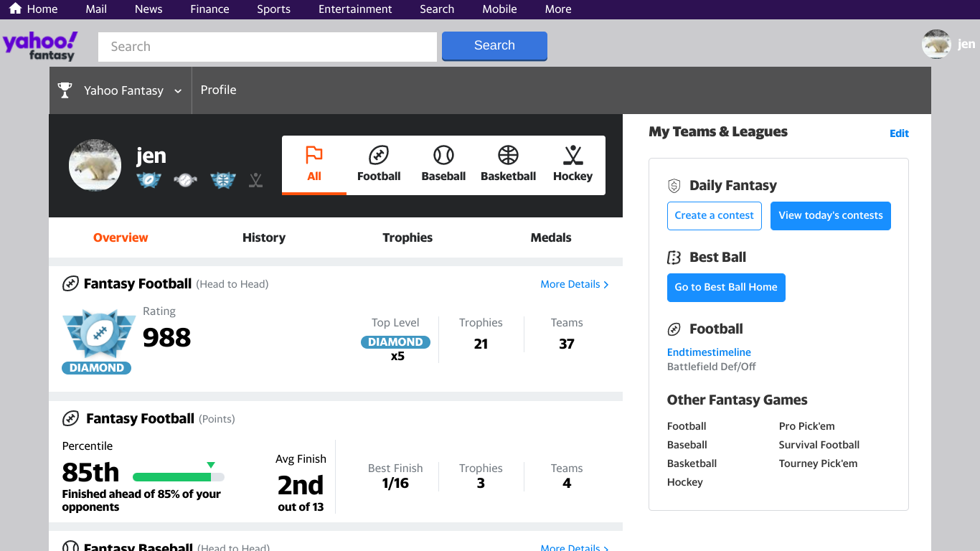Click the 988 rating value
The width and height of the screenshot is (980, 551).
point(167,337)
